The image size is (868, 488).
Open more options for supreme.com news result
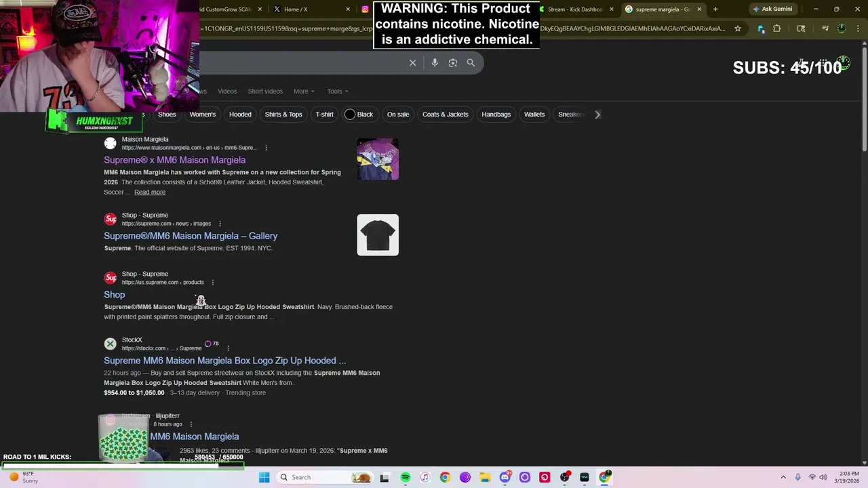coord(220,224)
